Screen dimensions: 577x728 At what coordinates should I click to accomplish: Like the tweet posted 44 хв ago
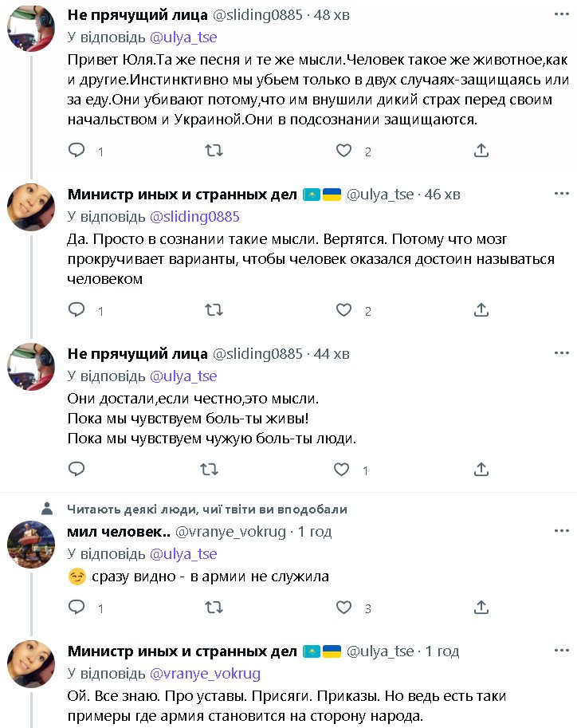pyautogui.click(x=343, y=469)
